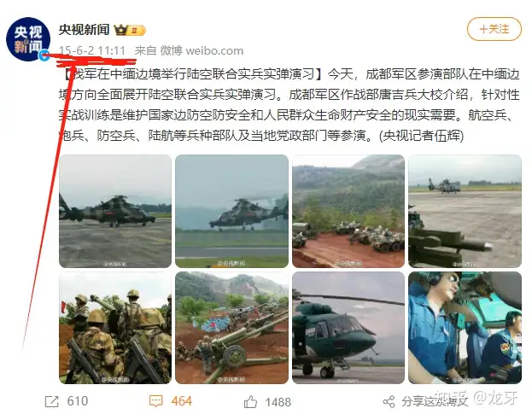
Task: Click the 464 comment count
Action: tap(182, 401)
